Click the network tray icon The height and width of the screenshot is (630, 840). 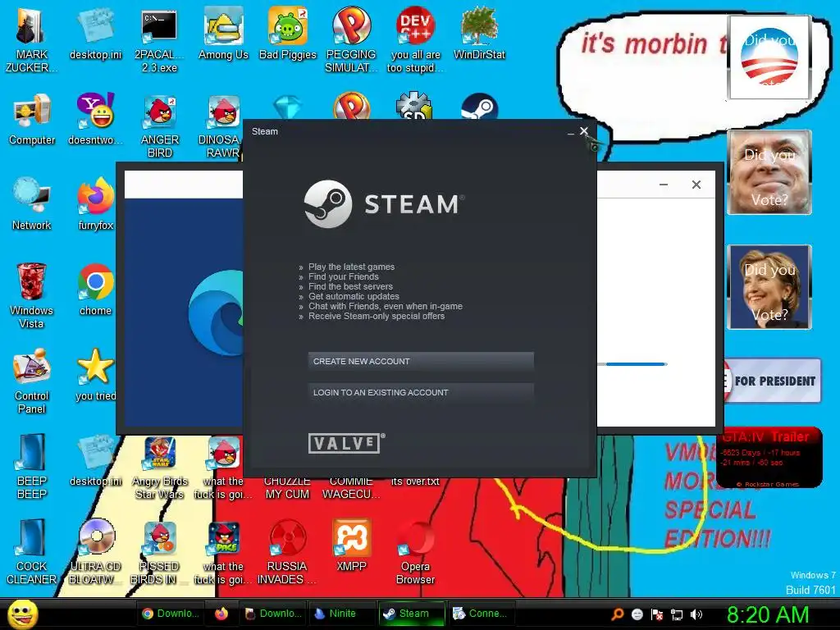tap(677, 614)
